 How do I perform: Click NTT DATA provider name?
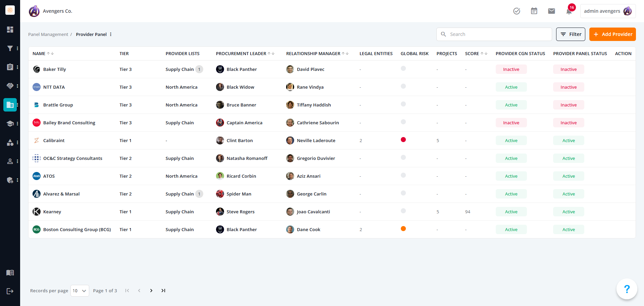(54, 87)
